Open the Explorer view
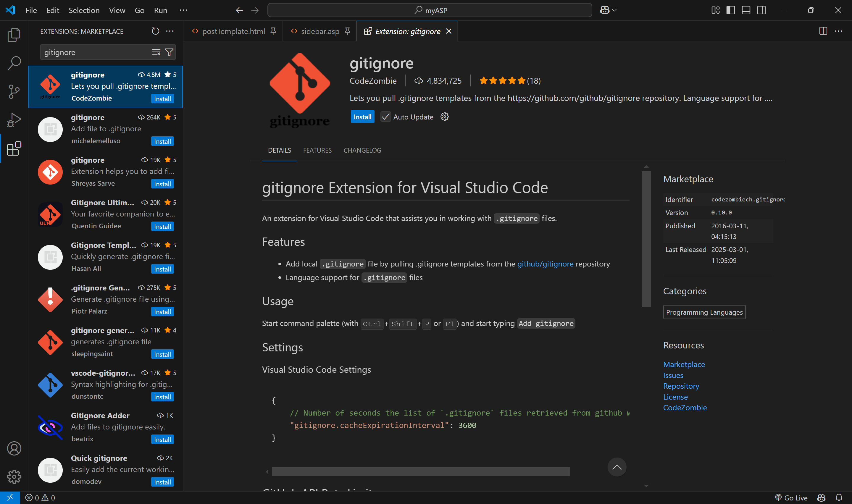 (14, 35)
